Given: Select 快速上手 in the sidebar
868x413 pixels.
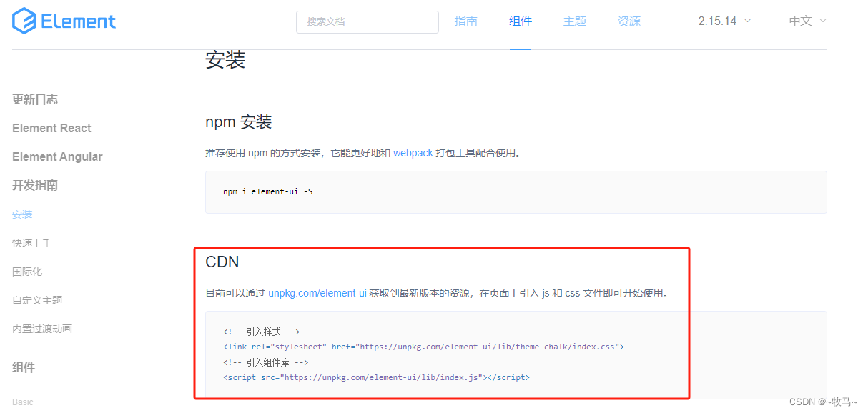Looking at the screenshot, I should (x=32, y=243).
